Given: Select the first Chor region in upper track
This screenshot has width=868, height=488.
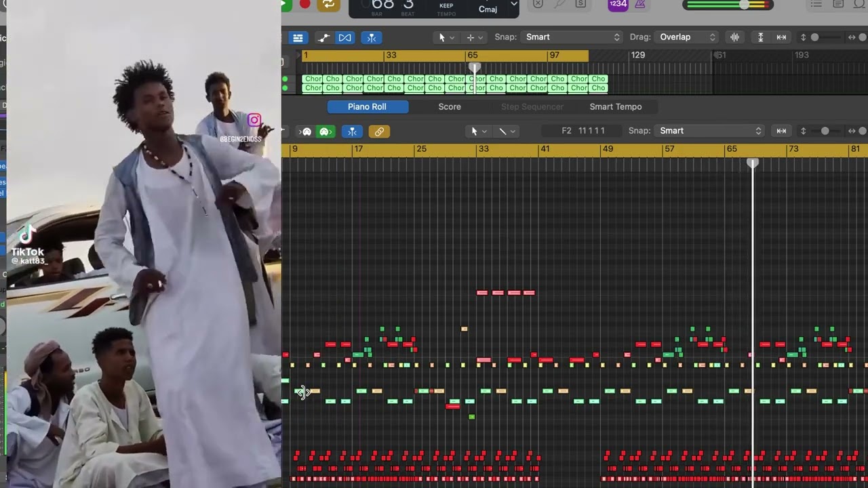Looking at the screenshot, I should pos(313,79).
